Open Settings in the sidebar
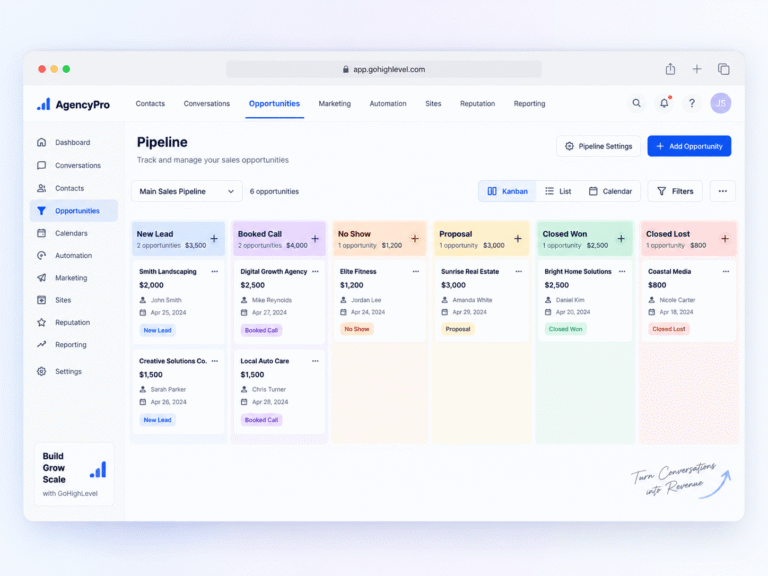Viewport: 768px width, 576px height. coord(73,371)
